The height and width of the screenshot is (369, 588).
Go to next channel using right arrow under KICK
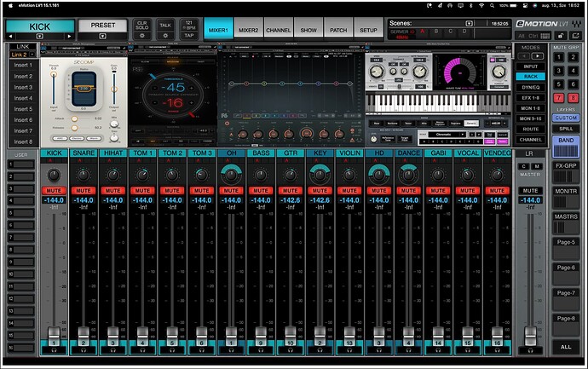point(71,36)
